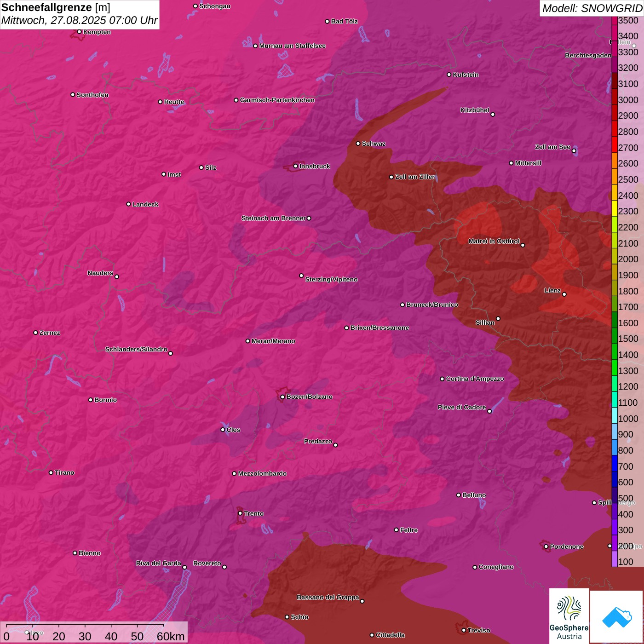Viewport: 644px width, 644px height.
Task: Click the Trento city marker
Action: click(x=240, y=513)
